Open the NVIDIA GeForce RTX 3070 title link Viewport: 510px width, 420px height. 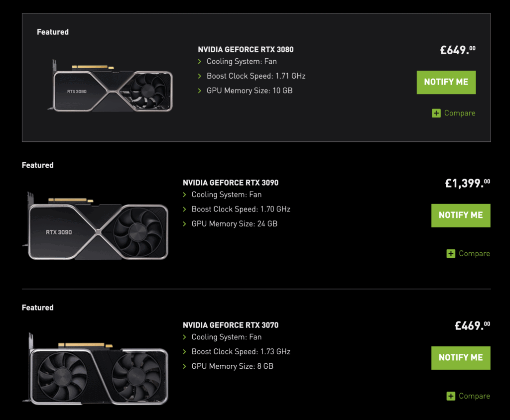point(231,325)
